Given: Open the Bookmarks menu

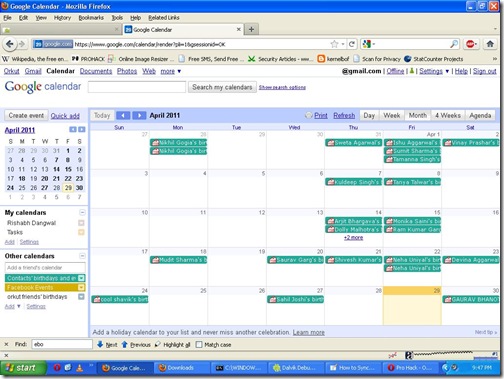Looking at the screenshot, I should (x=91, y=18).
